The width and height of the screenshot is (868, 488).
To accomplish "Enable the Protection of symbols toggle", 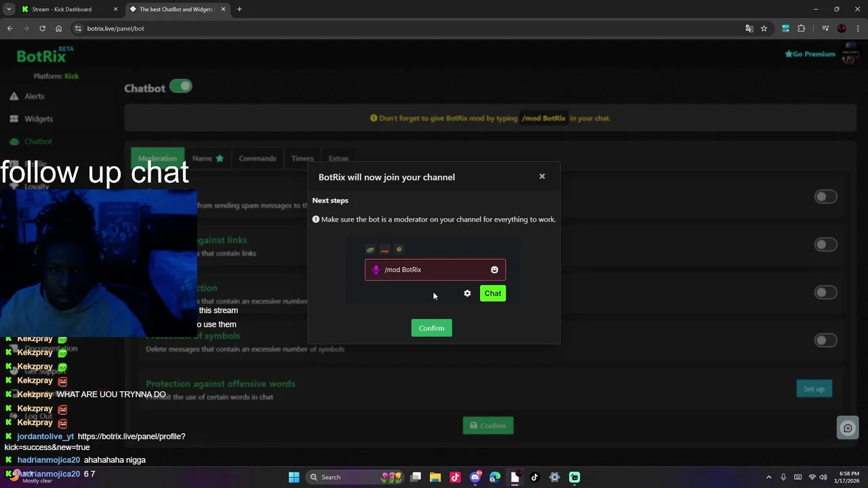I will point(826,340).
